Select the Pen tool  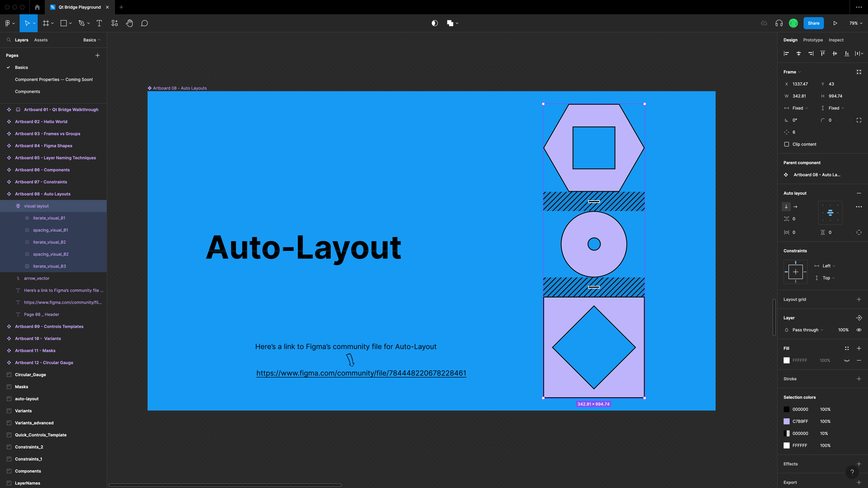81,23
